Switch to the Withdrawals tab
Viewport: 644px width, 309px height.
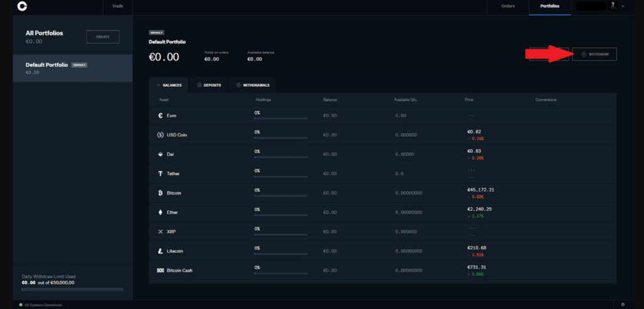coord(253,85)
